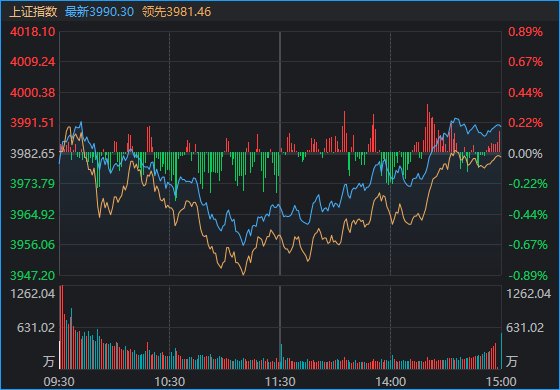This screenshot has height=390, width=560.
Task: Click the -0.44% percent axis label
Action: click(528, 215)
